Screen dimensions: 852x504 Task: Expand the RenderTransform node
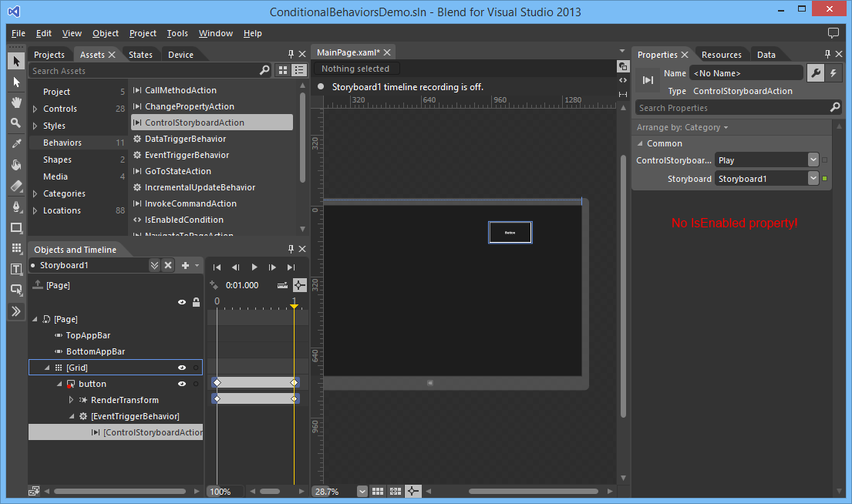click(x=71, y=400)
